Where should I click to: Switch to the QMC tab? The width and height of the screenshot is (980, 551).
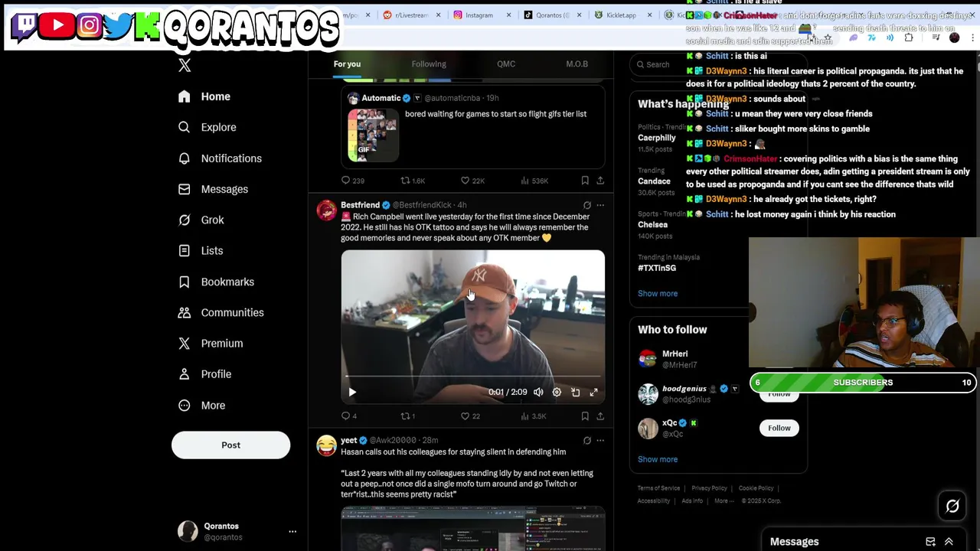(506, 64)
